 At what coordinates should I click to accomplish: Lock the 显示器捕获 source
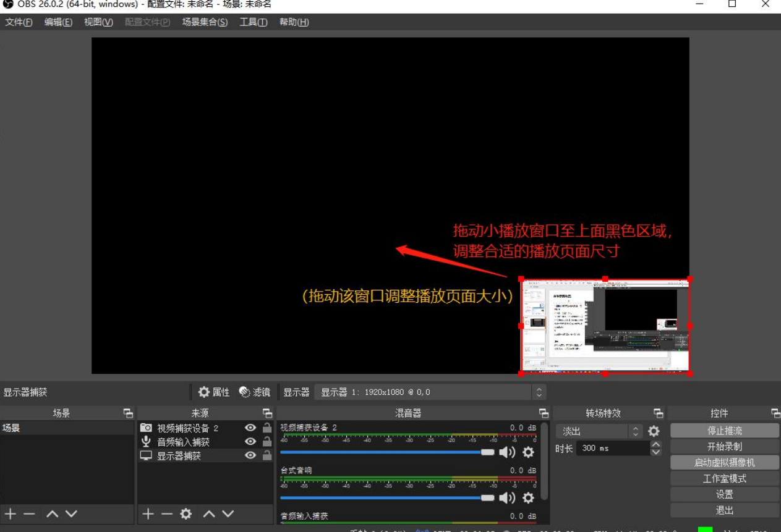(x=267, y=455)
